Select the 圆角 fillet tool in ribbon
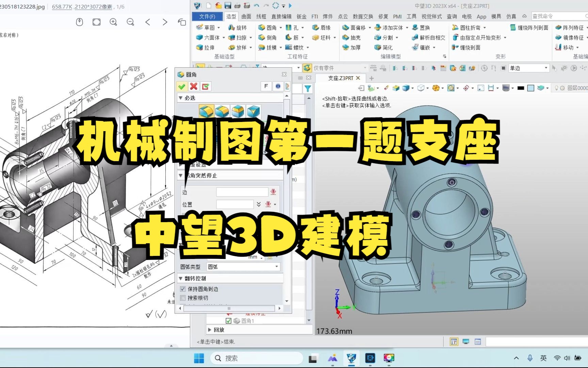Viewport: 588px width, 368px height. 267,28
